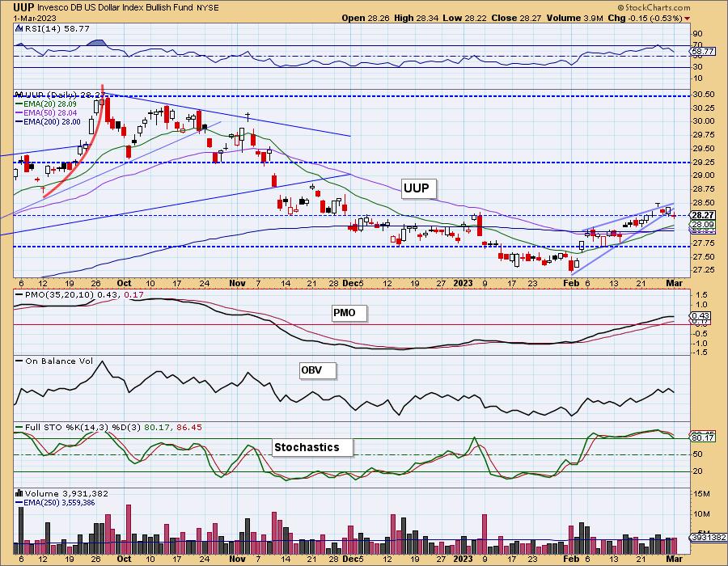Click the red down-arrow change indicator

pyautogui.click(x=687, y=19)
